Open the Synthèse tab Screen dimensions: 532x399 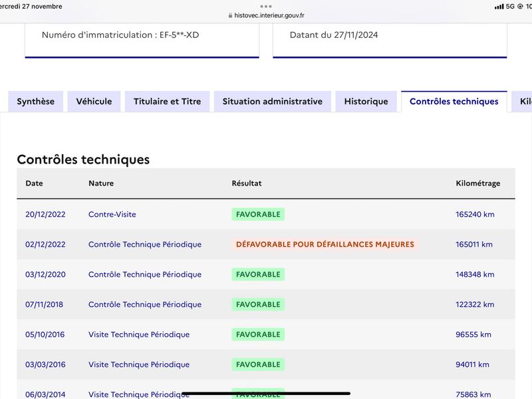click(x=36, y=102)
